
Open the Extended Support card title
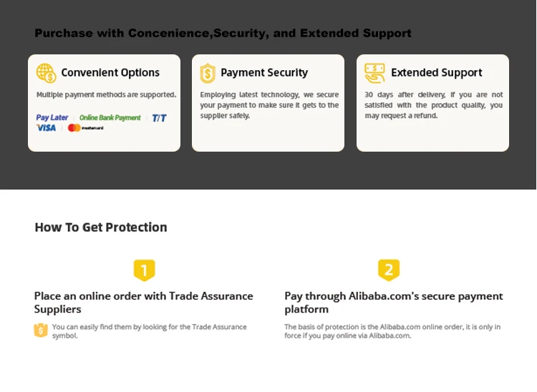[x=436, y=73]
